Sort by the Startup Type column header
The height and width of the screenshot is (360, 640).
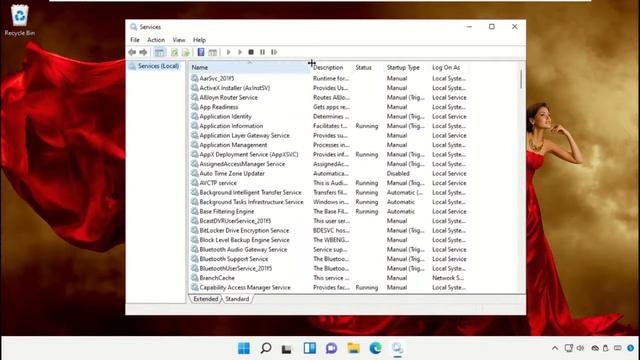407,67
